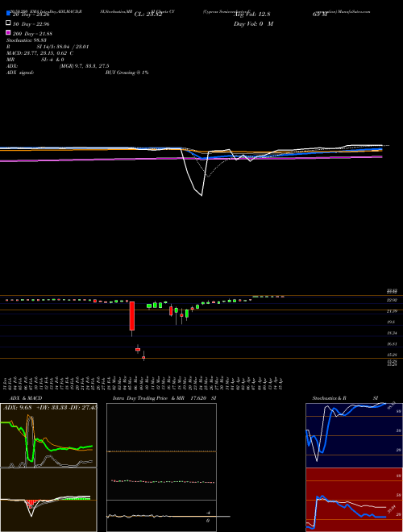Screen dimensions: 403x532
Task: Click the 'ADX & MACD' panel title
Action: 26,398
